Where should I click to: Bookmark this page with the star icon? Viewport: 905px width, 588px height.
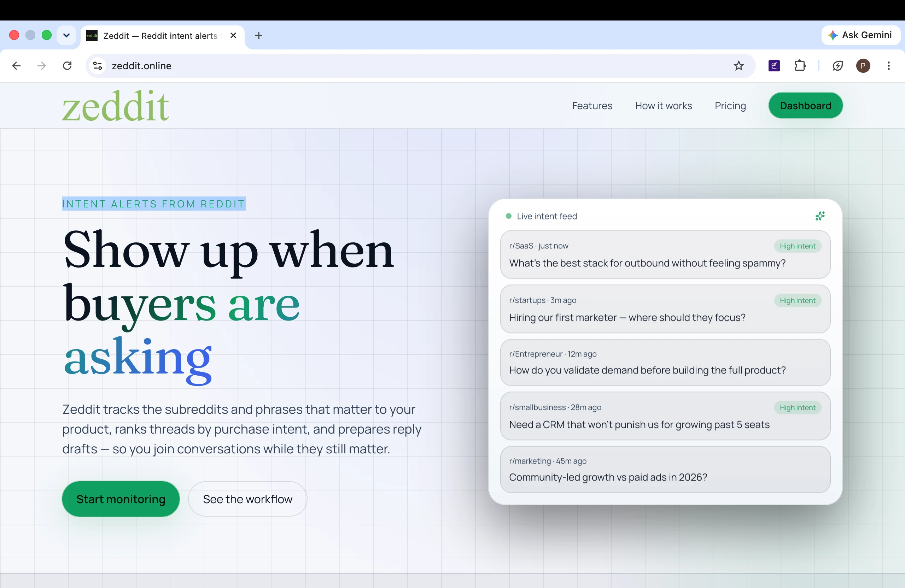(x=738, y=66)
